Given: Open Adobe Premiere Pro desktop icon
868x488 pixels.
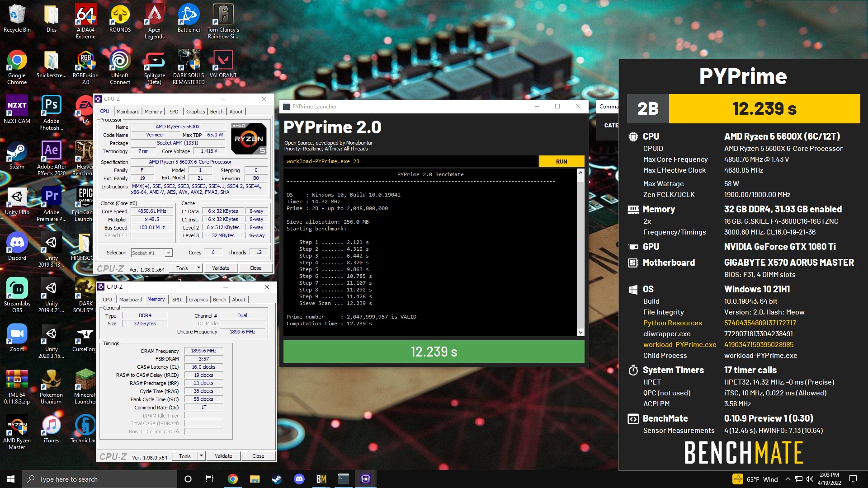Looking at the screenshot, I should point(51,204).
